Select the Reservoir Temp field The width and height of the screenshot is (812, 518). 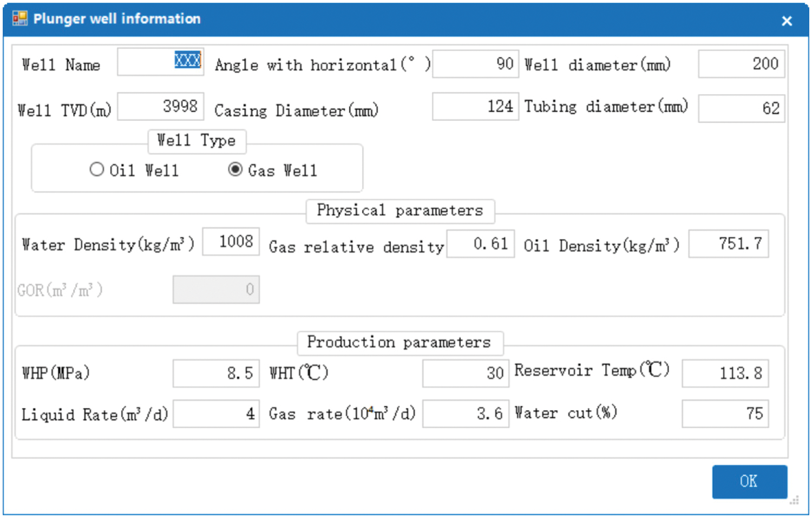tap(725, 373)
